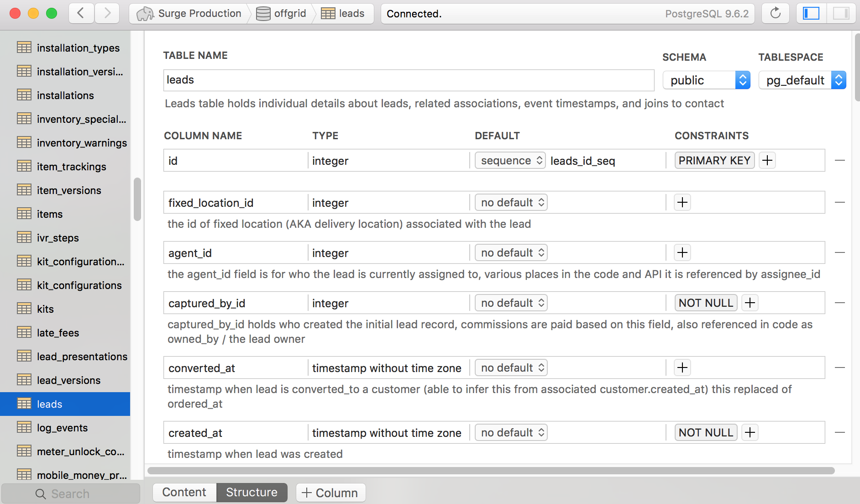Add constraint to created_at column

(x=750, y=432)
